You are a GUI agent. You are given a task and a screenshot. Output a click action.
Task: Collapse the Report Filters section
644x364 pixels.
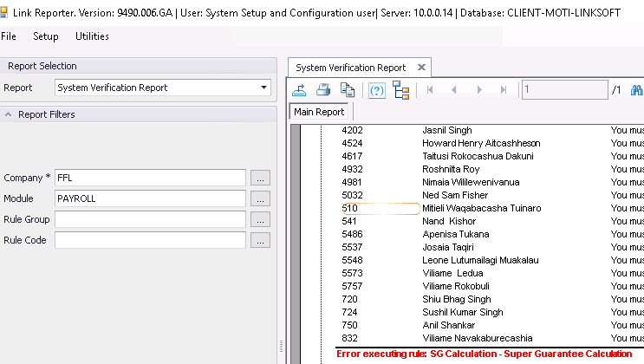click(8, 114)
